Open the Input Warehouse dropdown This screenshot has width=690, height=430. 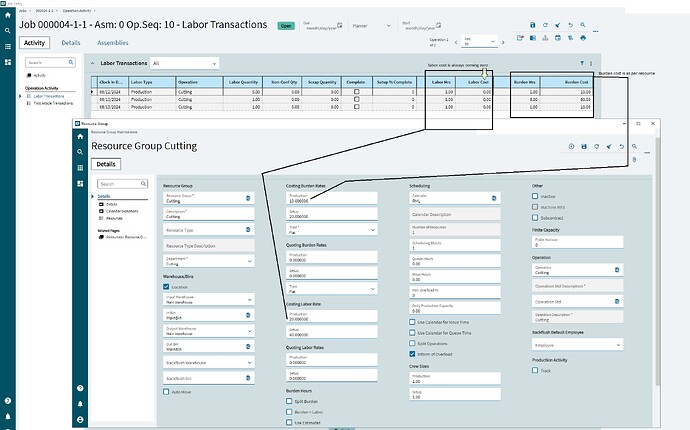point(209,300)
